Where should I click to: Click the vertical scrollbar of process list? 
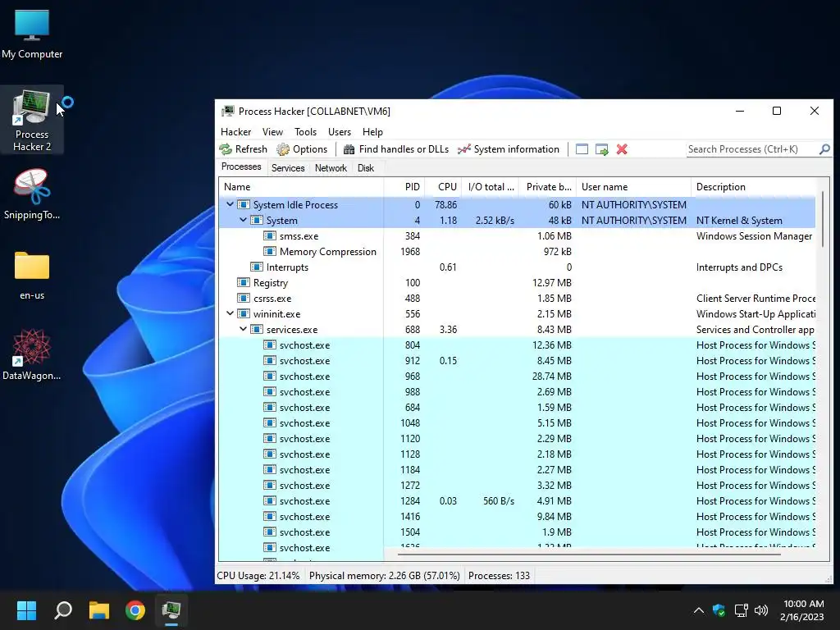click(822, 219)
